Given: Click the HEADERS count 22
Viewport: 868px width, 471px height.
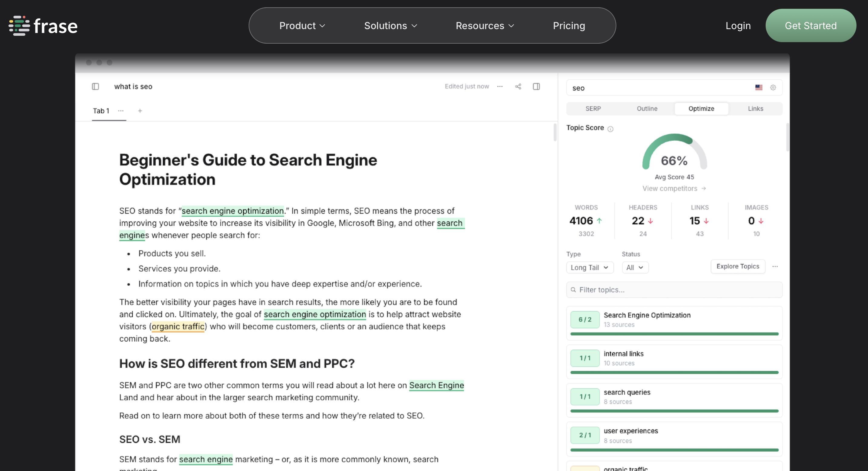Looking at the screenshot, I should pos(638,221).
